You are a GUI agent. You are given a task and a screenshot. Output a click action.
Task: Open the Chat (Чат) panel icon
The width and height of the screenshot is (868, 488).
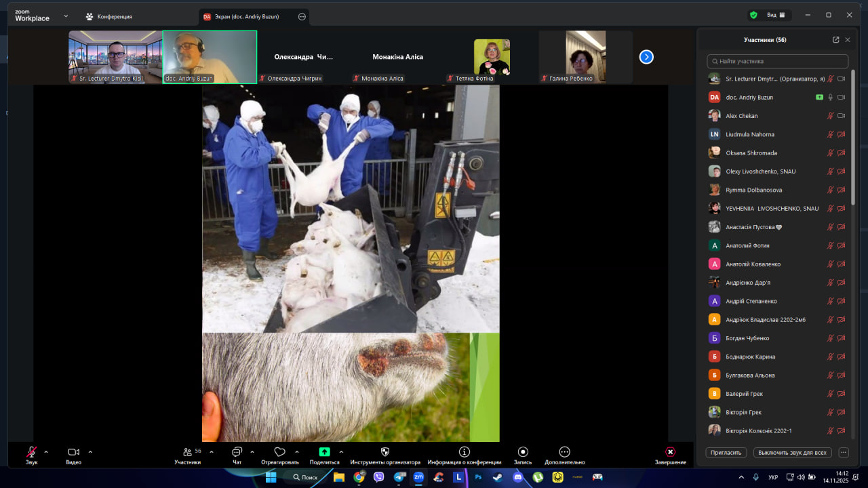click(237, 452)
